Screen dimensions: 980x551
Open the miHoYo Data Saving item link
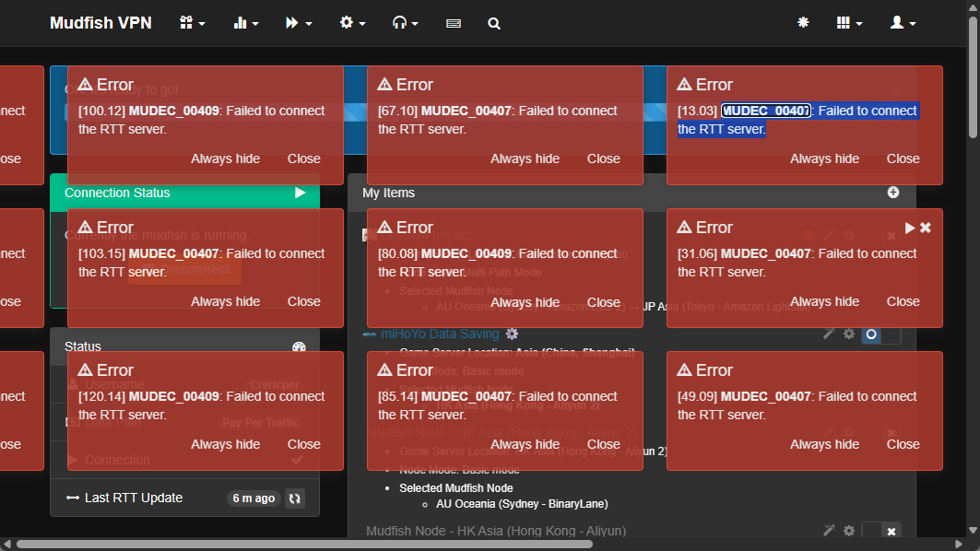[440, 334]
